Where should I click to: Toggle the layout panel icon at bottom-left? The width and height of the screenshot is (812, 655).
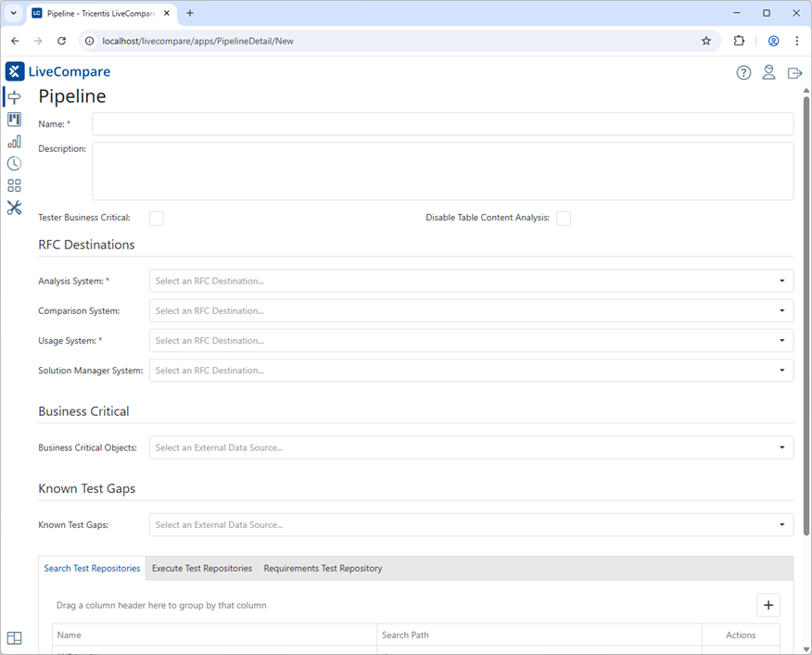pos(15,638)
